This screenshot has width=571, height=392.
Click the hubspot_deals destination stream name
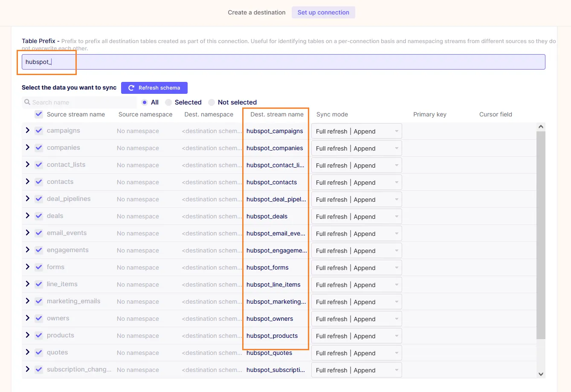click(267, 216)
